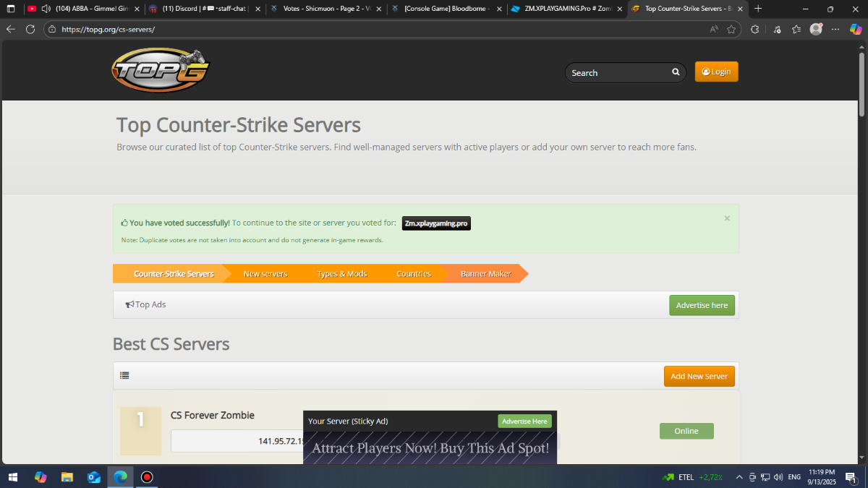Follow the Zm.xplaygaming.pro server link
The width and height of the screenshot is (868, 488).
click(436, 224)
